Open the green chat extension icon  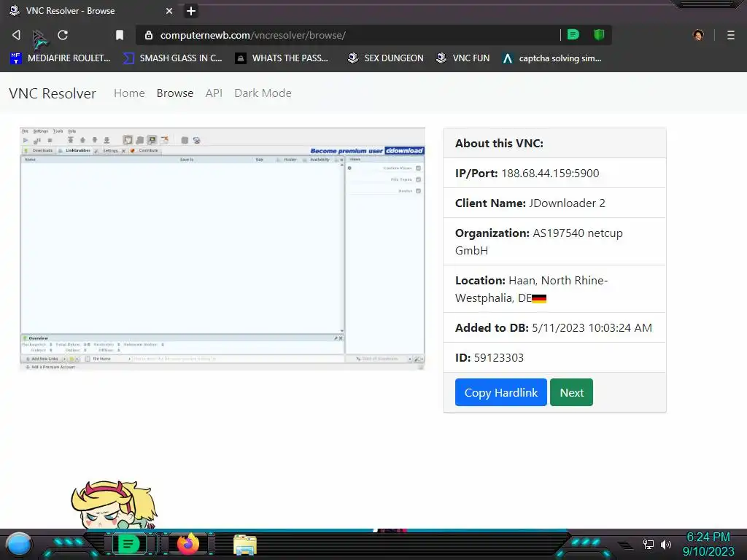(573, 35)
